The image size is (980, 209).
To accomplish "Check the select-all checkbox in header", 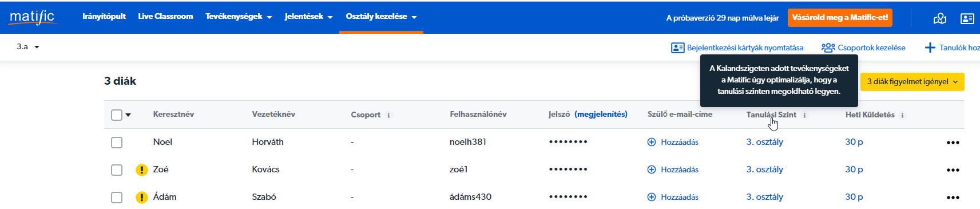I will (x=117, y=115).
